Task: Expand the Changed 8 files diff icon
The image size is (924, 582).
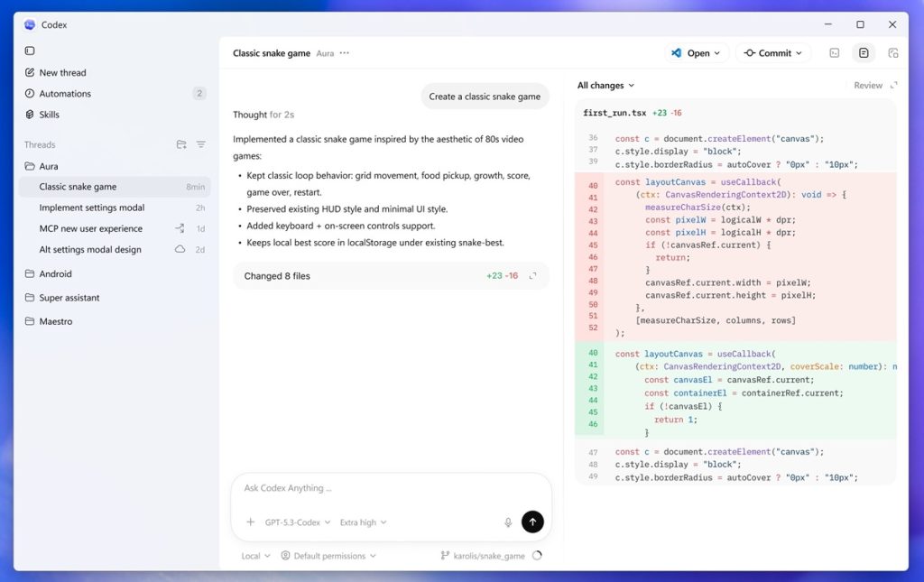Action: click(x=532, y=276)
